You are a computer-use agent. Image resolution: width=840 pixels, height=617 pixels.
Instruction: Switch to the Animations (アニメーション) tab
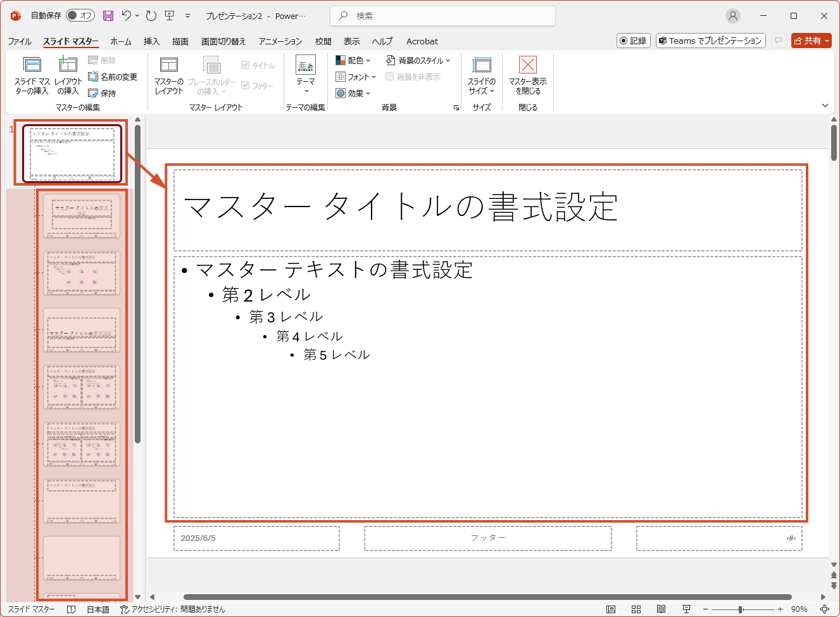[280, 41]
